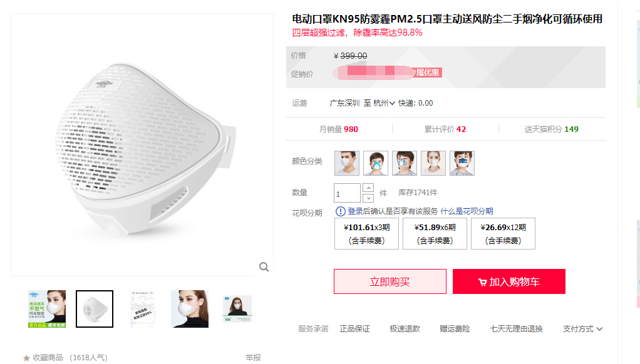The image size is (640, 364).
Task: Click the info icon beside 登录后确认是否享有该服务
Action: (341, 211)
